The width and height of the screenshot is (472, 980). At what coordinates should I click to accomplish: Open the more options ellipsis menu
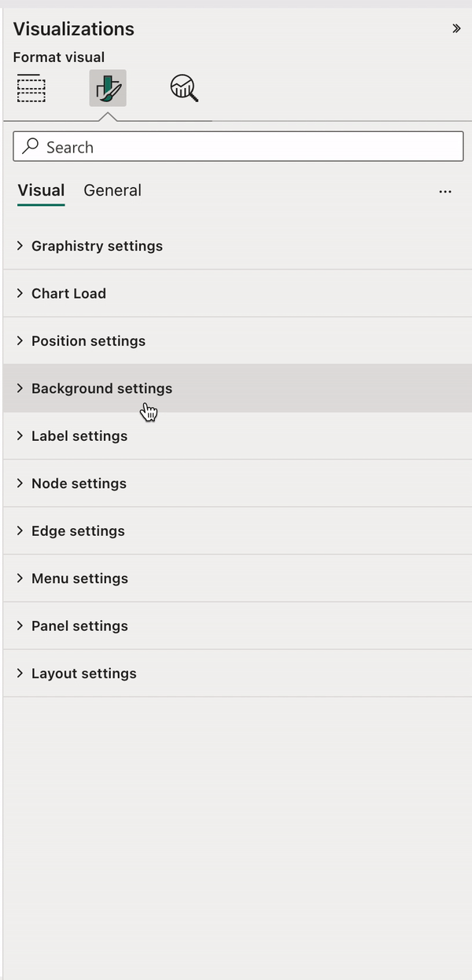tap(445, 191)
